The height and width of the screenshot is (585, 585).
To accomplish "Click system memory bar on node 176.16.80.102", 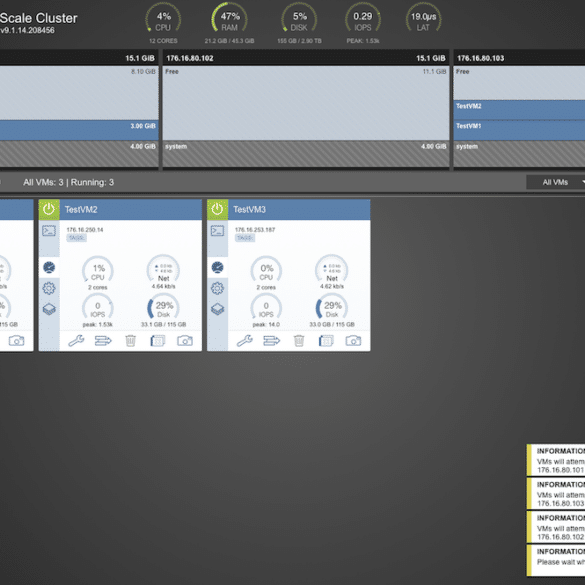I will pyautogui.click(x=306, y=154).
